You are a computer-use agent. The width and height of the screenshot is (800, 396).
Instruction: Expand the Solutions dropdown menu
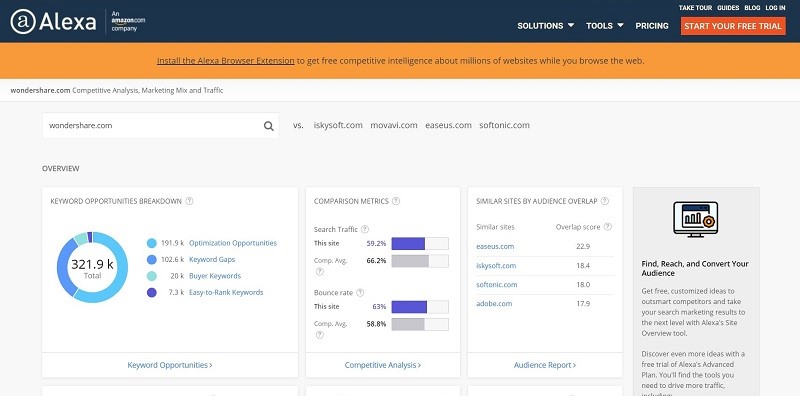(545, 26)
